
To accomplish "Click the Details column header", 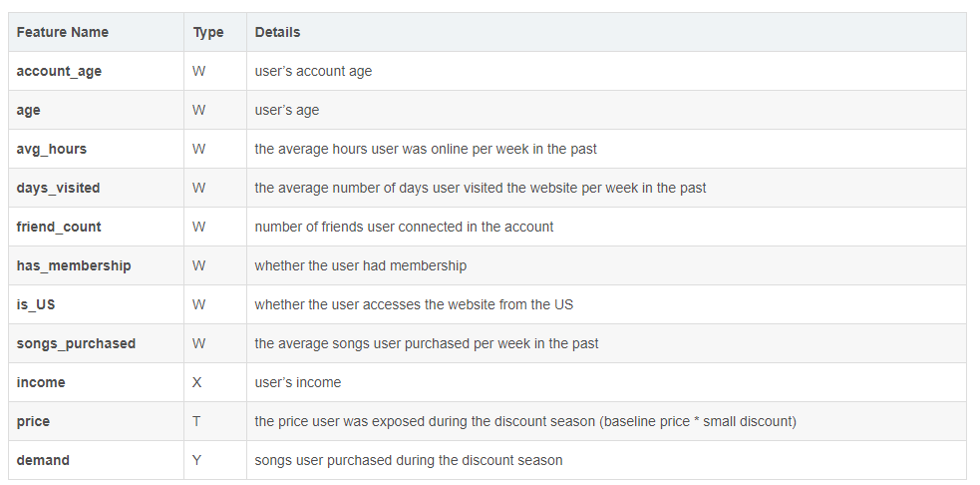I will pos(277,32).
